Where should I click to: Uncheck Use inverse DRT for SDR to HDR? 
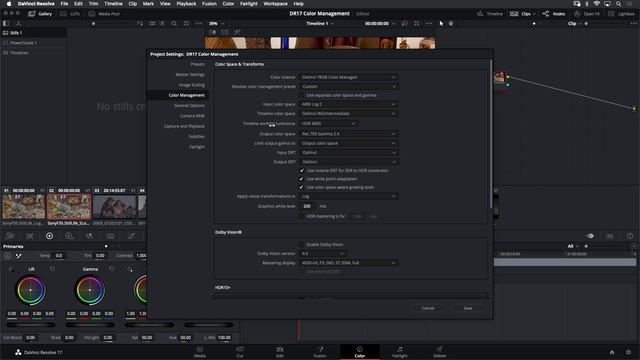(x=302, y=170)
